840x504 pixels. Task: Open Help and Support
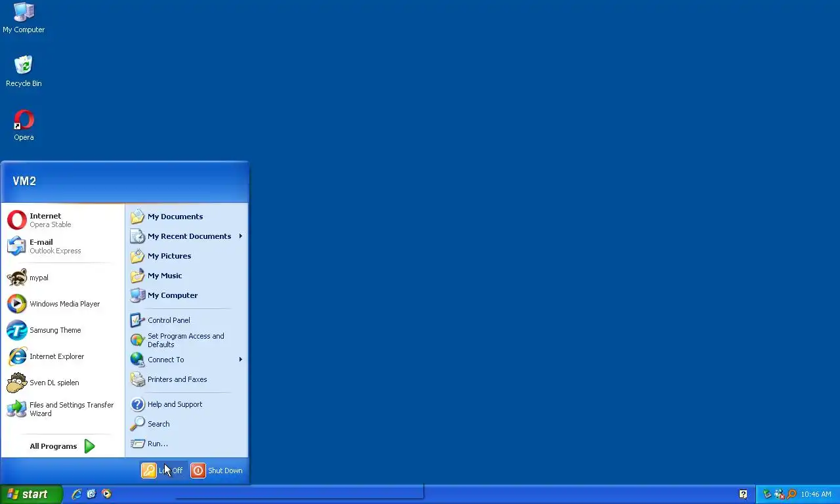coord(186,404)
